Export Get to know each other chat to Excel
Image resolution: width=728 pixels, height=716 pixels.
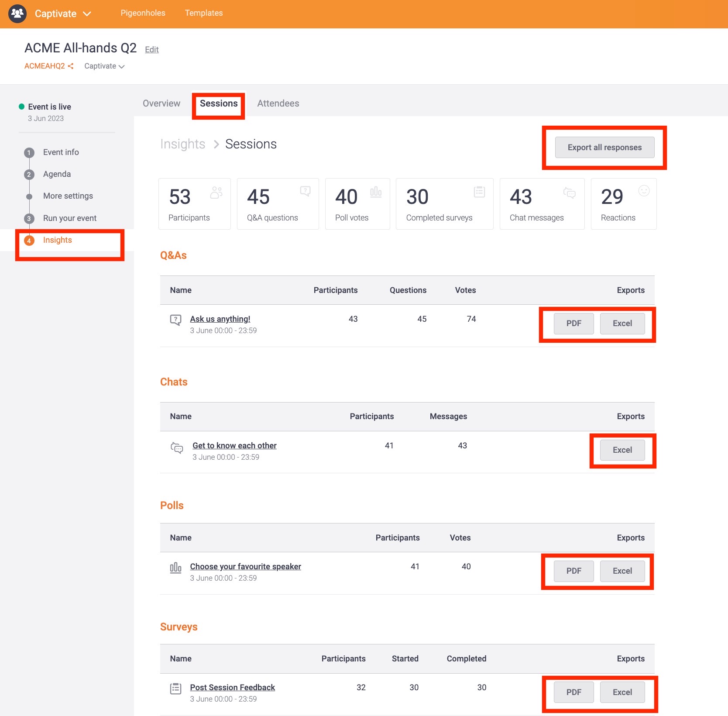tap(622, 450)
